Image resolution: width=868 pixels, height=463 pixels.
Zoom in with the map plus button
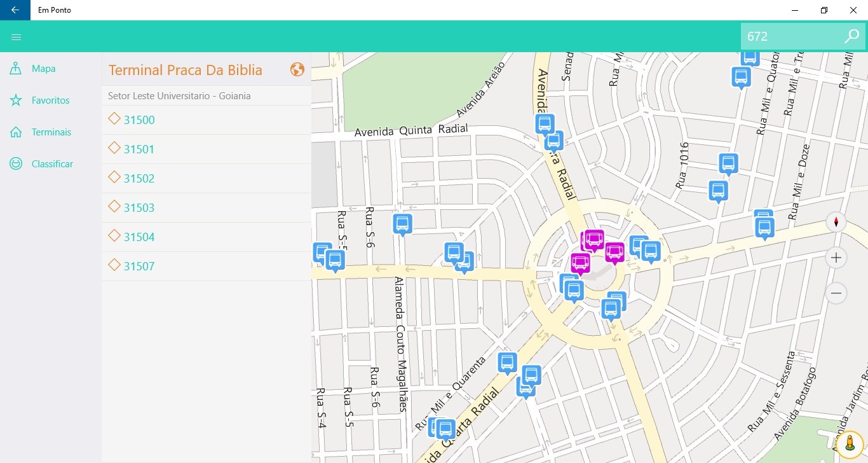[x=836, y=258]
